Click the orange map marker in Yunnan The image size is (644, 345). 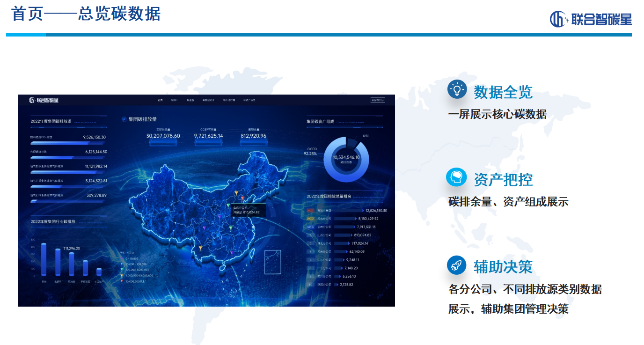coord(200,248)
